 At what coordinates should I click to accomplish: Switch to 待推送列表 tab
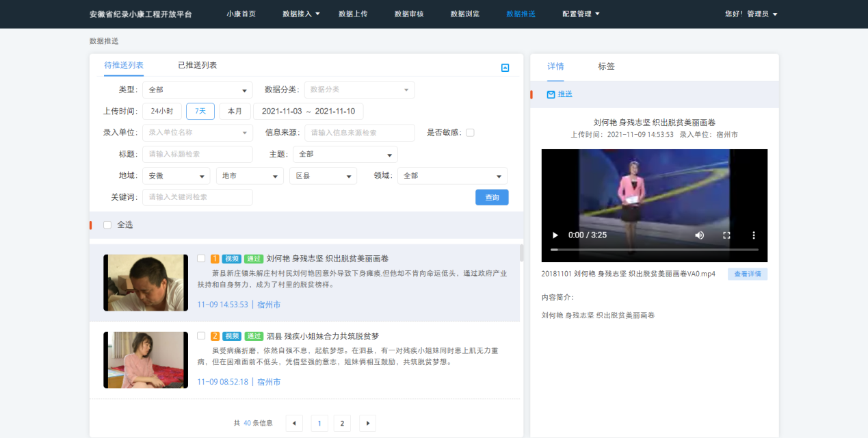click(x=124, y=65)
